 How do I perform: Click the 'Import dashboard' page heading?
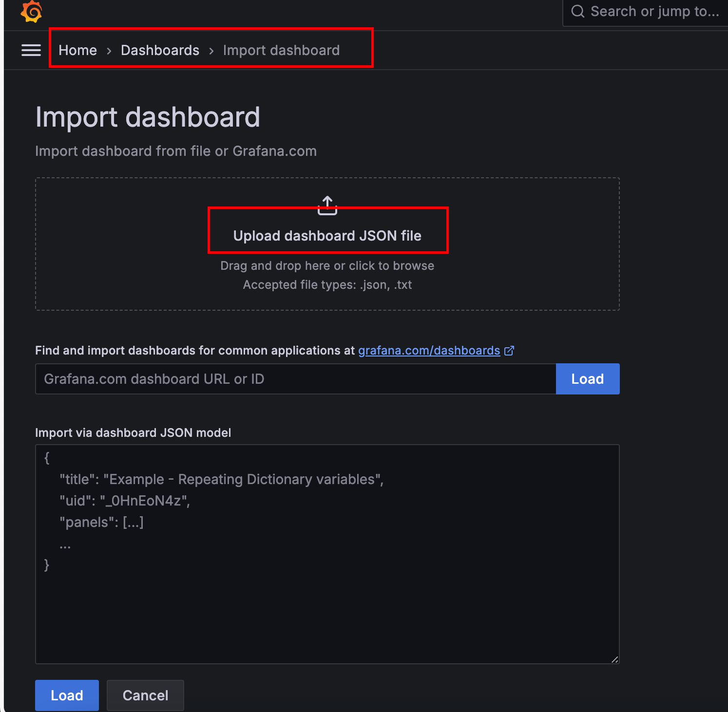pos(148,117)
